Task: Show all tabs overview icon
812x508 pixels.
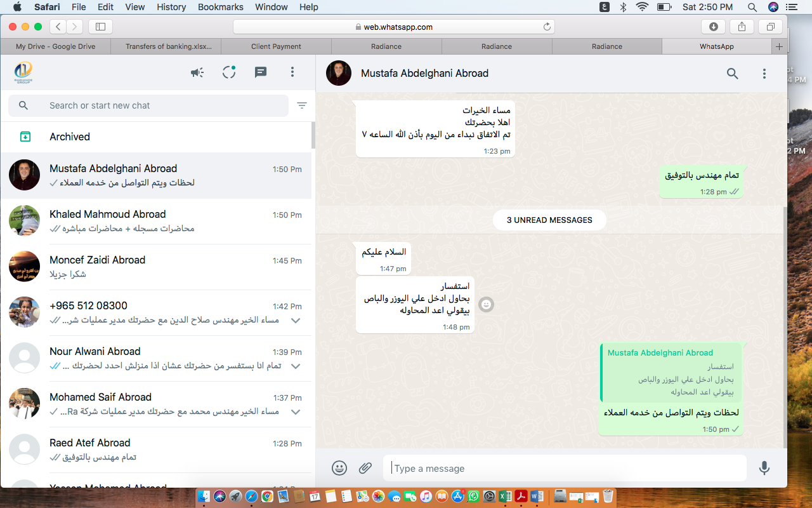Action: pyautogui.click(x=770, y=27)
